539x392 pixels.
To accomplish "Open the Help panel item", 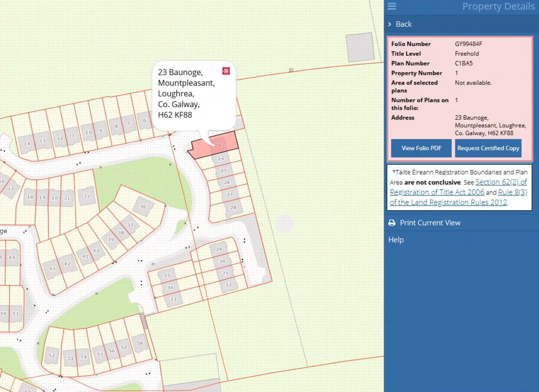I will point(396,240).
